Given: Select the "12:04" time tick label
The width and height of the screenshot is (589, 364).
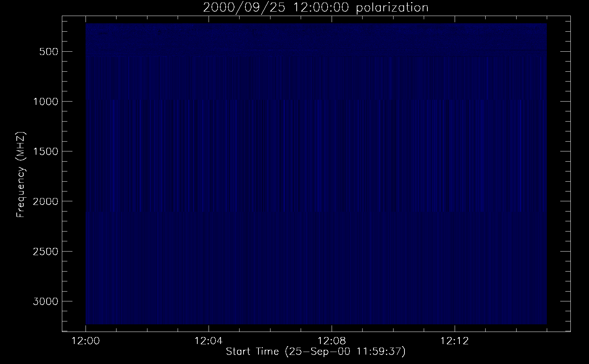Looking at the screenshot, I should pos(208,341).
